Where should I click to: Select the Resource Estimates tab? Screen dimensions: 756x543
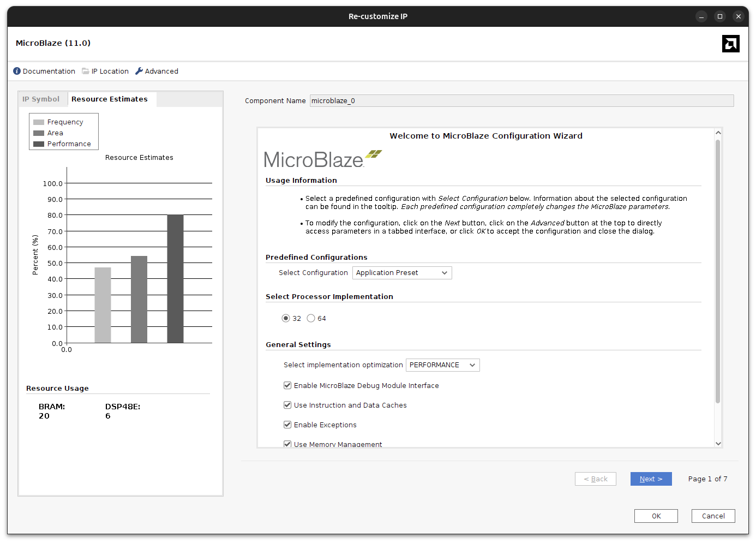point(110,99)
